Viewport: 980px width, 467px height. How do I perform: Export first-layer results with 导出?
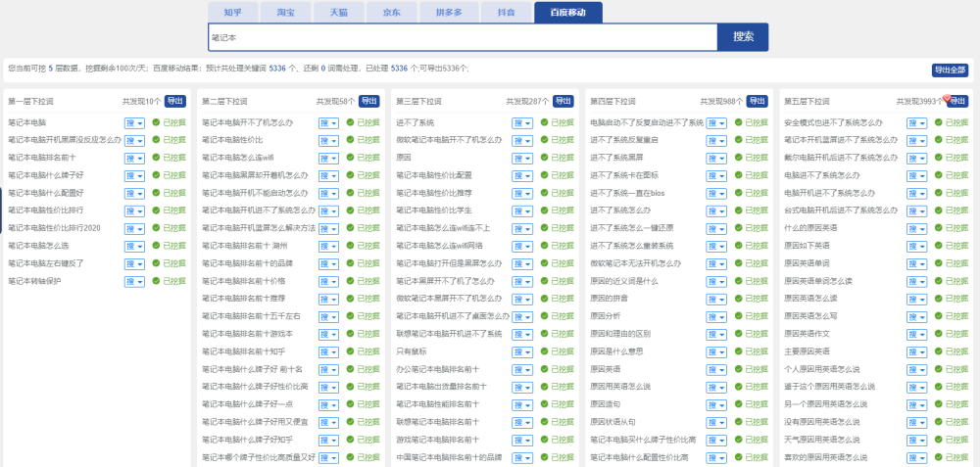pyautogui.click(x=175, y=101)
